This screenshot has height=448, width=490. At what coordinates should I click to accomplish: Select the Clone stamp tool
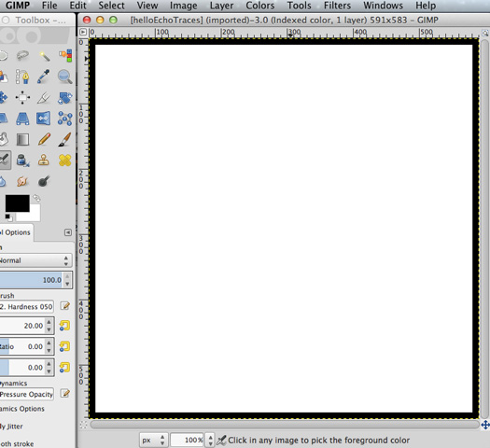click(x=44, y=161)
